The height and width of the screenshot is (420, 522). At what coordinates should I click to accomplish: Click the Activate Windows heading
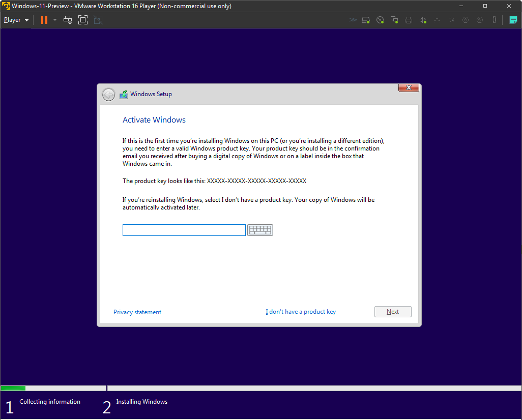(x=154, y=120)
